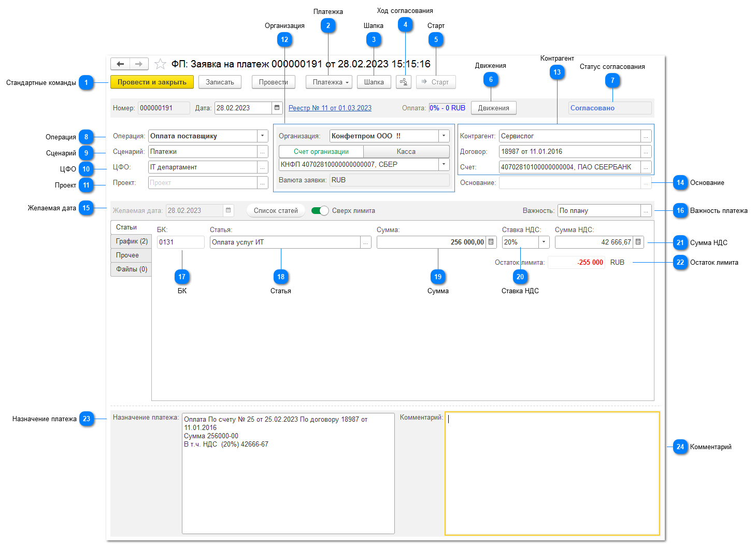Click the Номер field 000000191

tap(164, 108)
